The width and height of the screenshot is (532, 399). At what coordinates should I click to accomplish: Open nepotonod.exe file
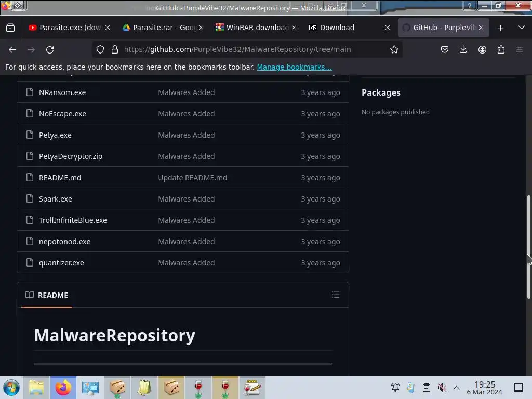(x=65, y=242)
